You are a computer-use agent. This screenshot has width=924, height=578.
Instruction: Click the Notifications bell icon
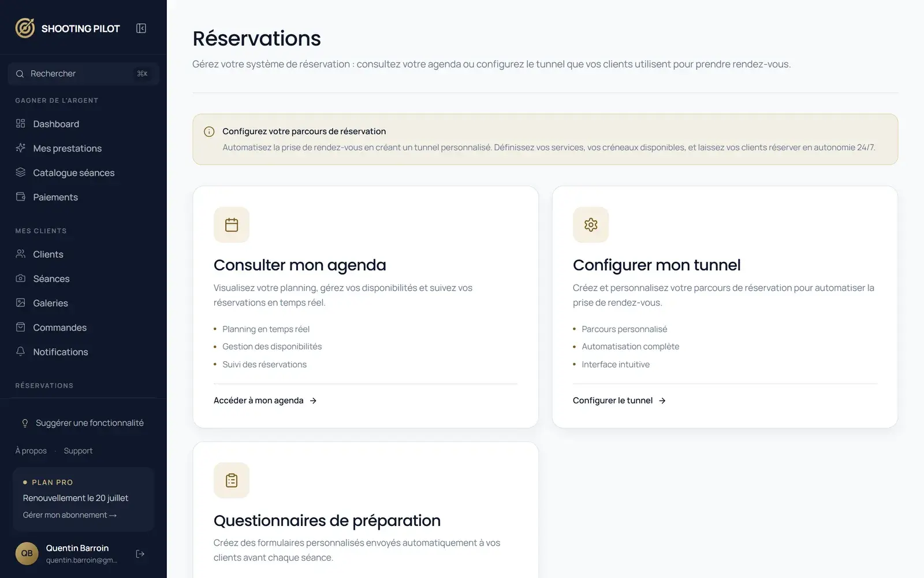(x=21, y=351)
